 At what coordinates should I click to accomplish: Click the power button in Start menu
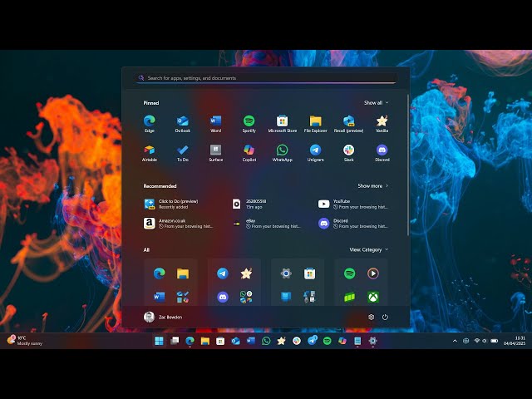point(385,317)
